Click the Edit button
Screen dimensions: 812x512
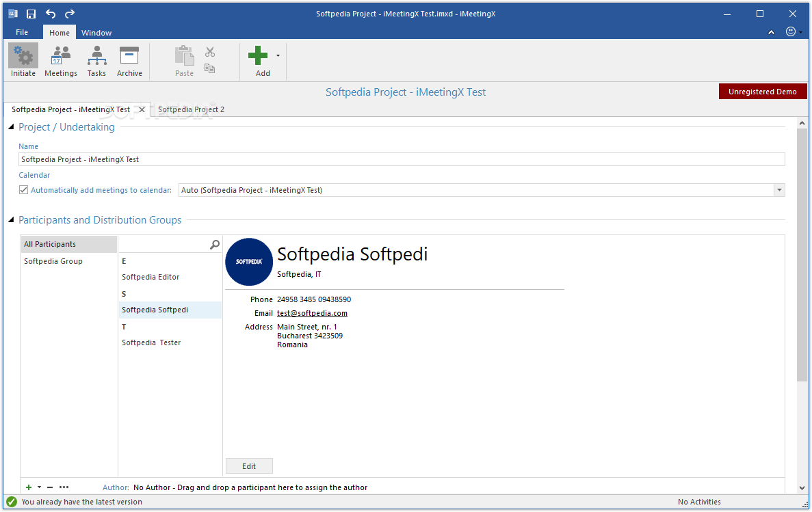249,466
